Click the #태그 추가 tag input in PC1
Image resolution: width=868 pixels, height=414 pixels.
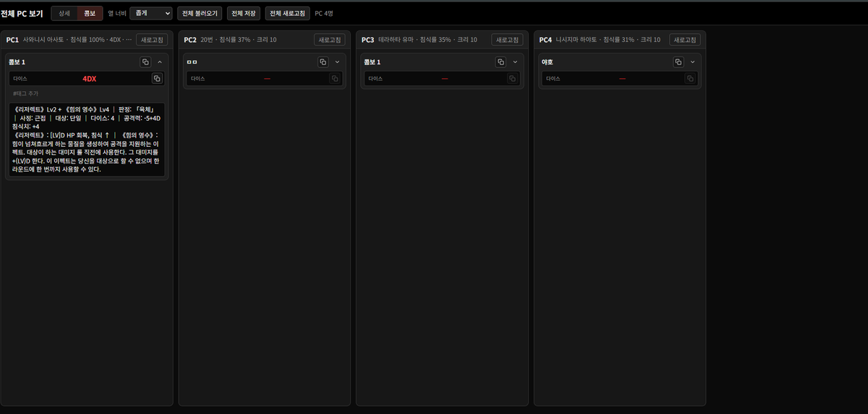[x=87, y=93]
